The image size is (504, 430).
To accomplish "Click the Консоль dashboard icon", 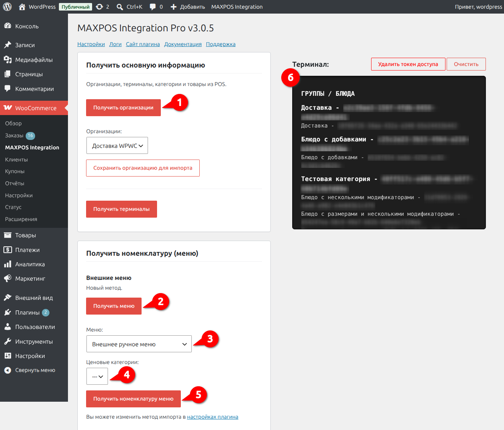I will point(8,26).
